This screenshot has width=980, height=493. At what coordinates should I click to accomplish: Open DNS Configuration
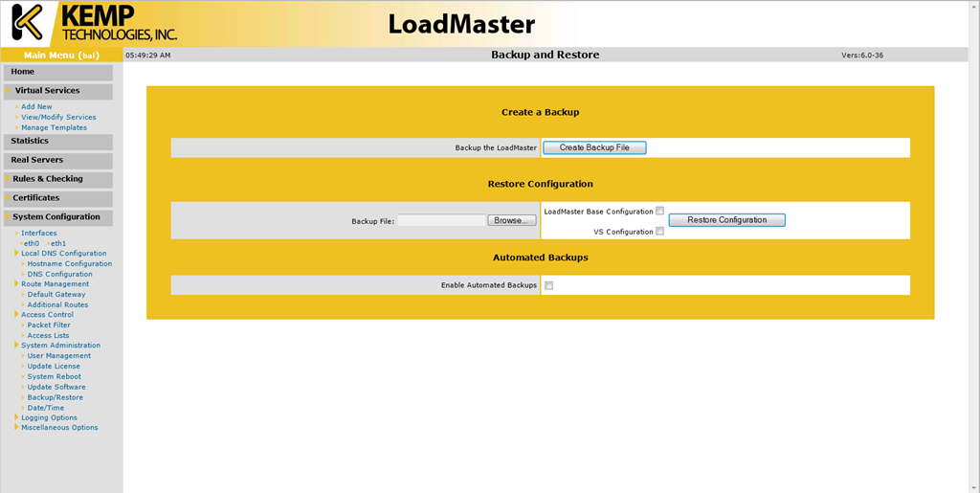pos(60,275)
